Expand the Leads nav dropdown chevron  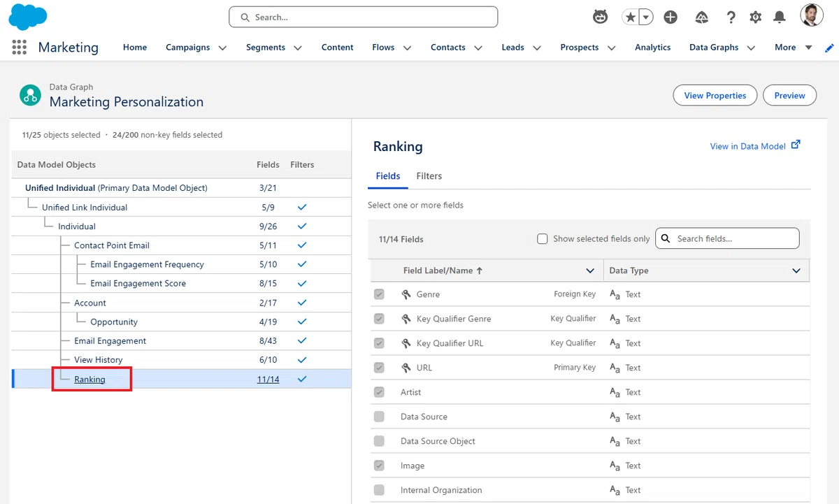[x=537, y=48]
